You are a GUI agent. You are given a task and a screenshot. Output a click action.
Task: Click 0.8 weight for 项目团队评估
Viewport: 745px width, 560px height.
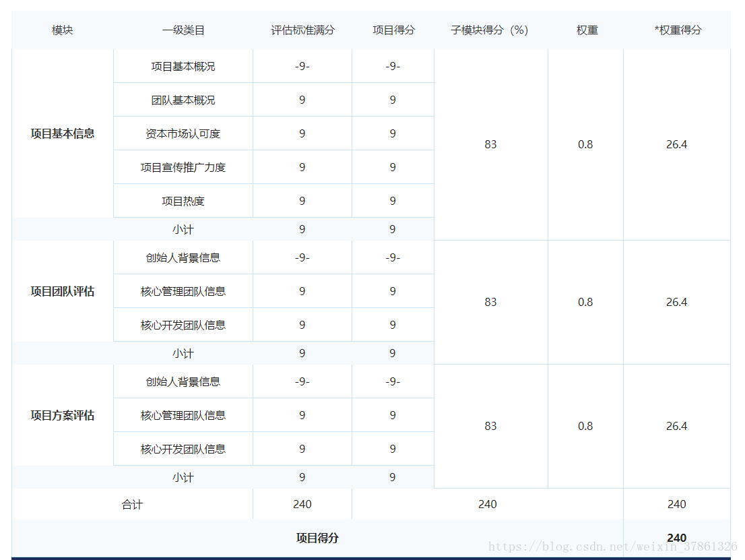585,303
